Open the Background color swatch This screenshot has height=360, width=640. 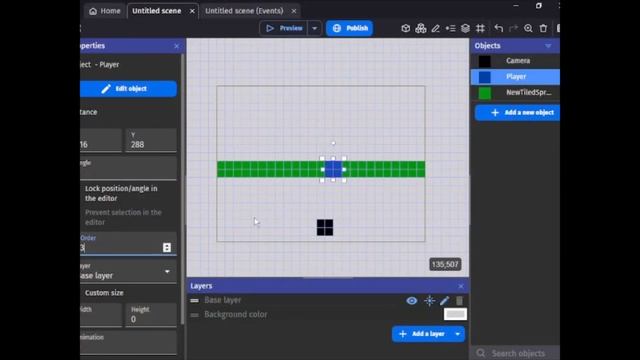coord(455,314)
